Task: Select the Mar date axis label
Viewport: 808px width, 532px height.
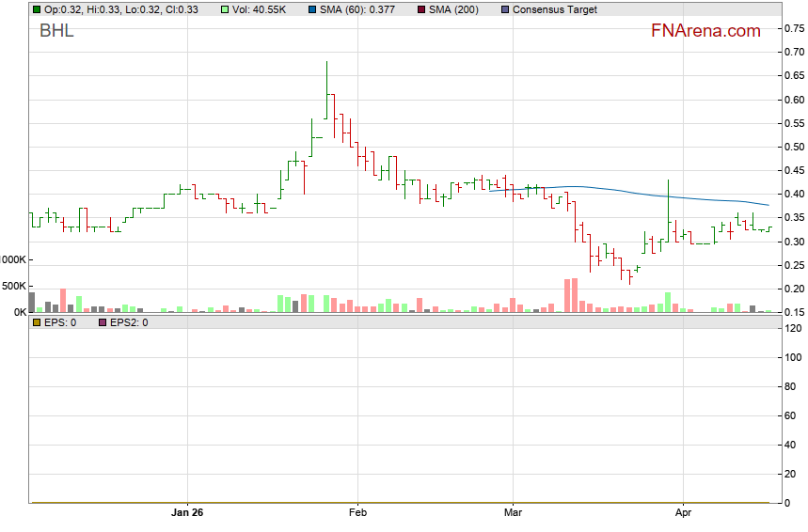Action: tap(513, 513)
